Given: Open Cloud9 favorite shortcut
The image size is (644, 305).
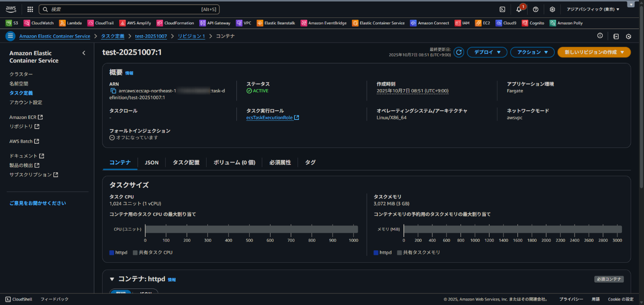Looking at the screenshot, I should click(x=506, y=23).
